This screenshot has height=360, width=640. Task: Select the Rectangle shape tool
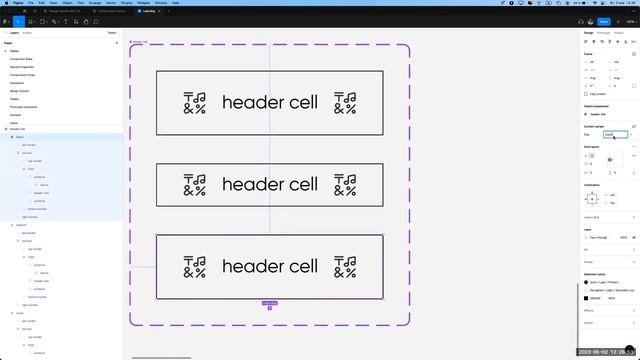pyautogui.click(x=42, y=22)
